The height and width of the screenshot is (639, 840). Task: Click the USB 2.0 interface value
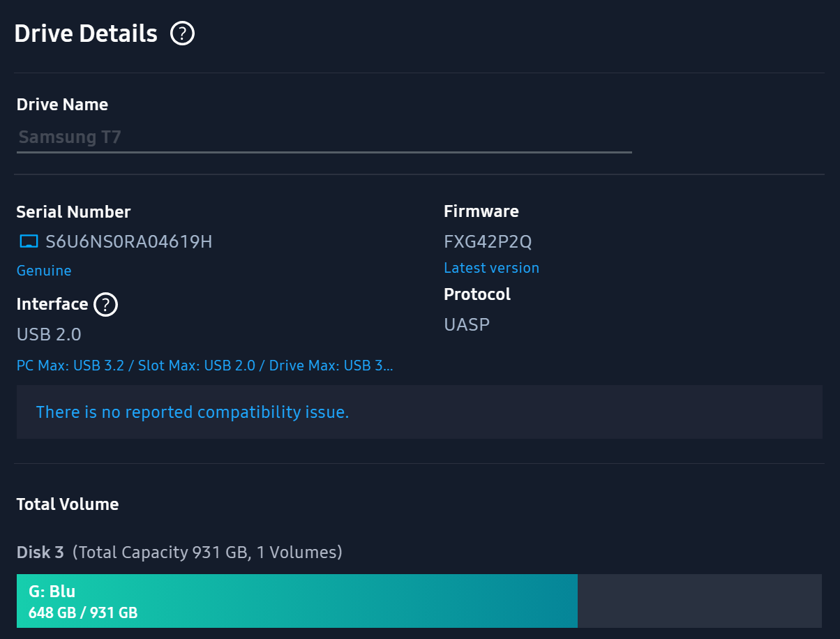click(49, 335)
